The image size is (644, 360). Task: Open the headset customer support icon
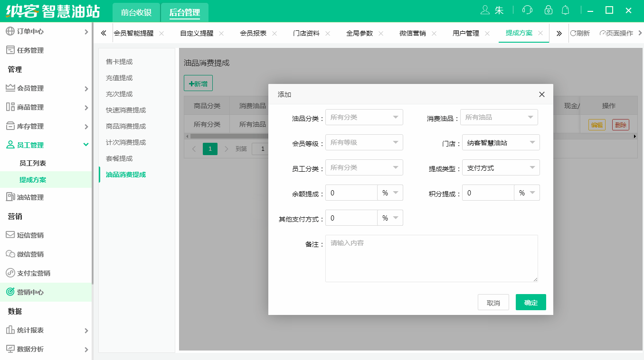coord(527,9)
